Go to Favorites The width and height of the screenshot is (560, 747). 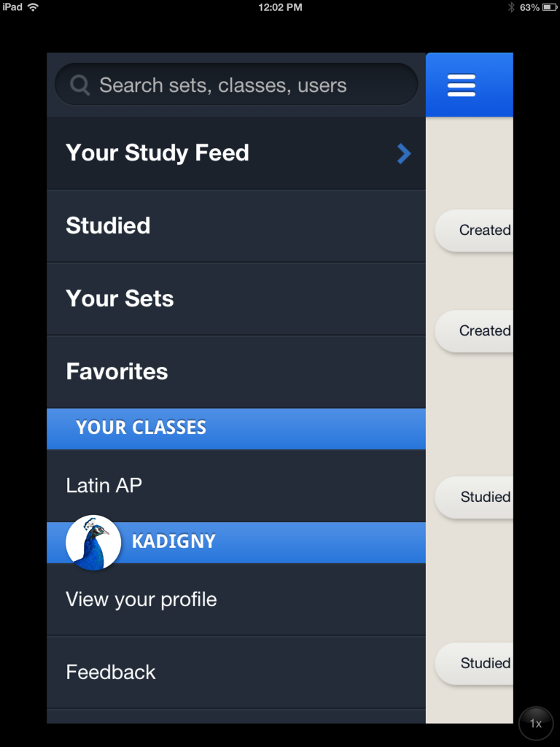(236, 372)
